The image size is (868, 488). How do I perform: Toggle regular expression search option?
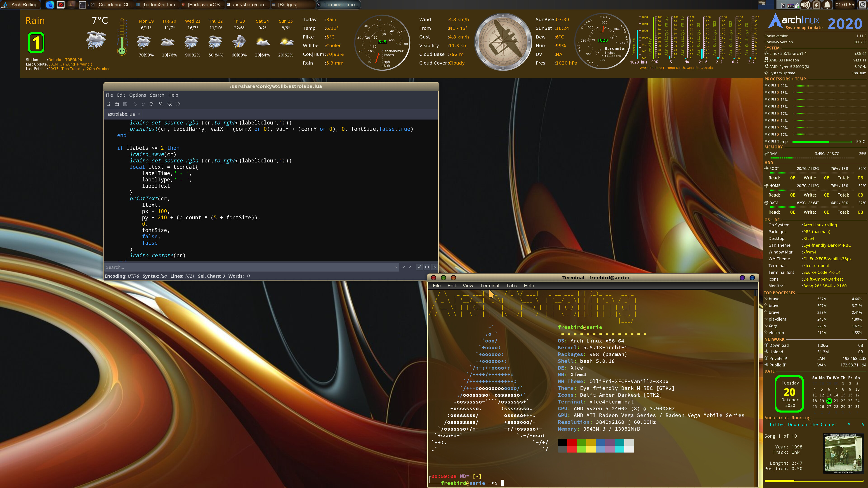coord(434,267)
